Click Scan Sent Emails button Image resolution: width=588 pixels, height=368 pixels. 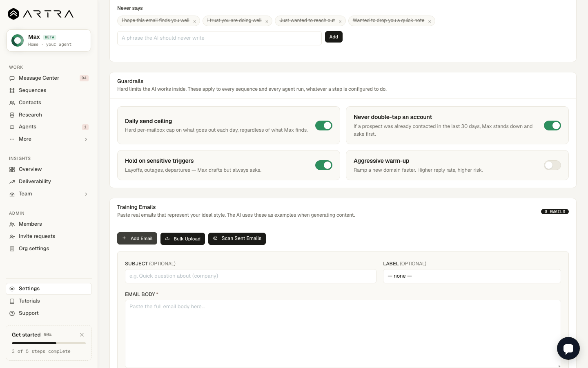point(237,239)
